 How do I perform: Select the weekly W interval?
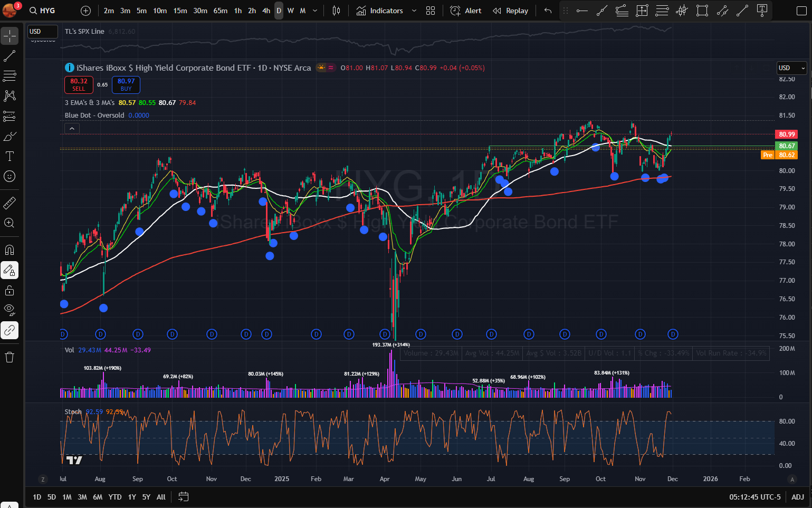(290, 11)
